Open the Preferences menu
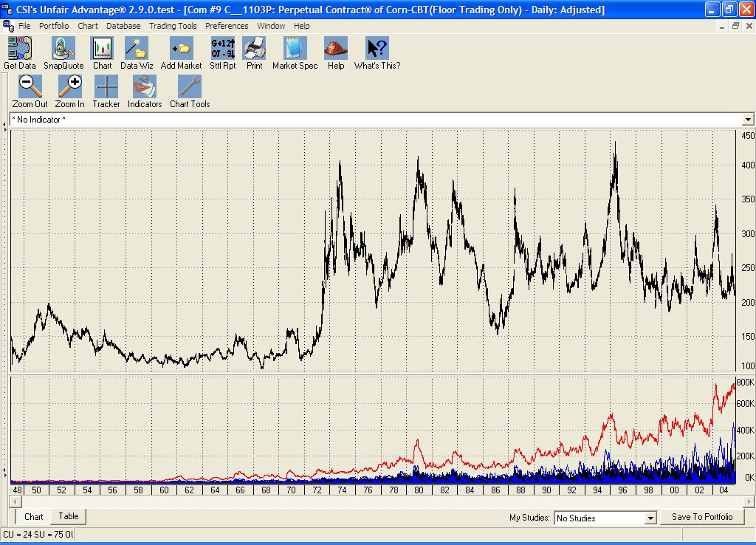 tap(227, 26)
